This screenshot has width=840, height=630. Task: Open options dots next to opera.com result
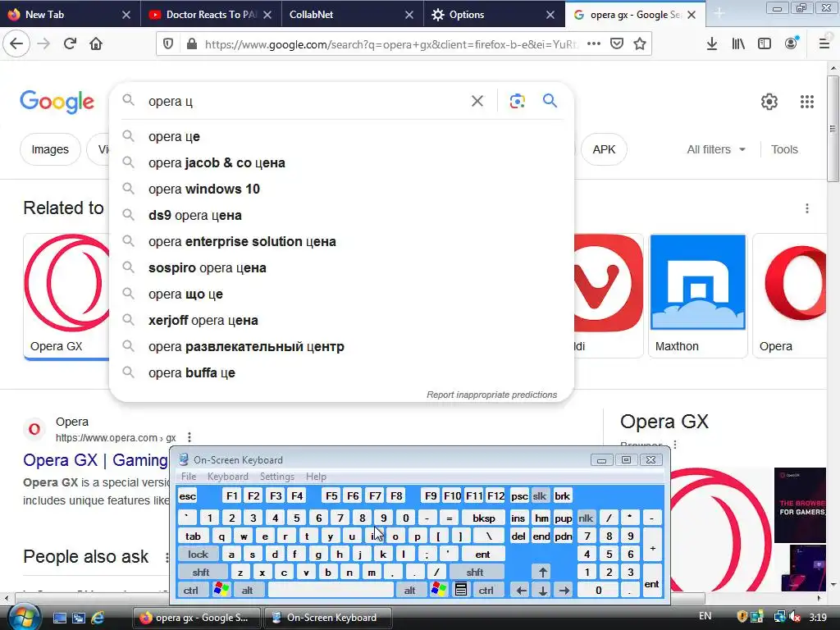(x=189, y=438)
